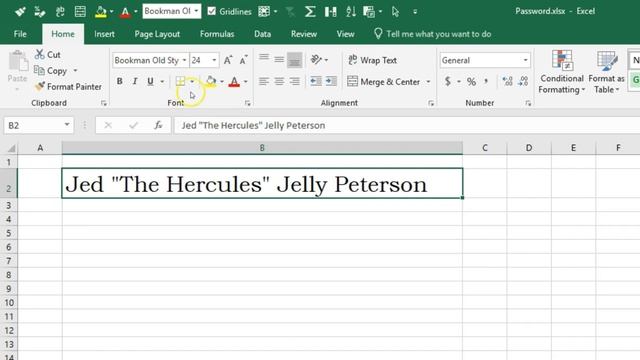Align text right
This screenshot has width=640, height=360.
(x=295, y=81)
